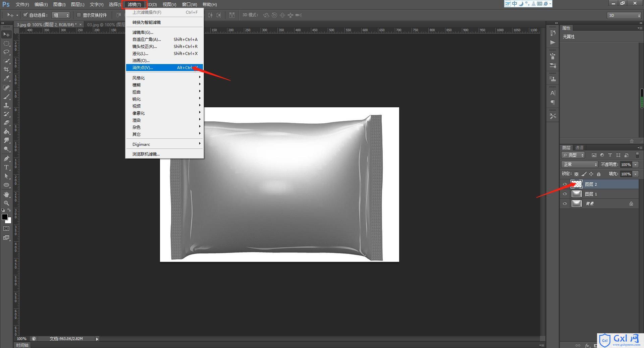Hide layer 图层 2
The image size is (644, 348).
coord(565,184)
